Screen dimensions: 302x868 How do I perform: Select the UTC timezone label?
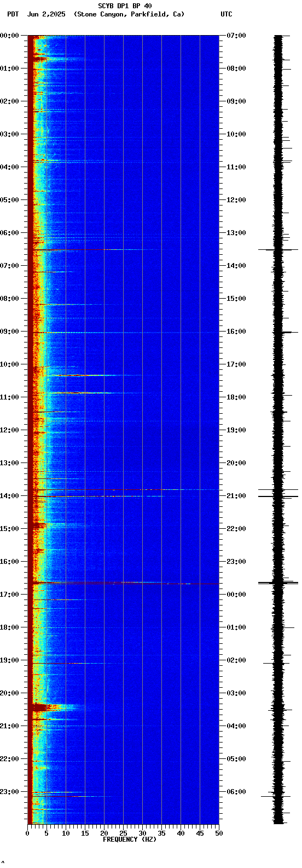pos(226,14)
